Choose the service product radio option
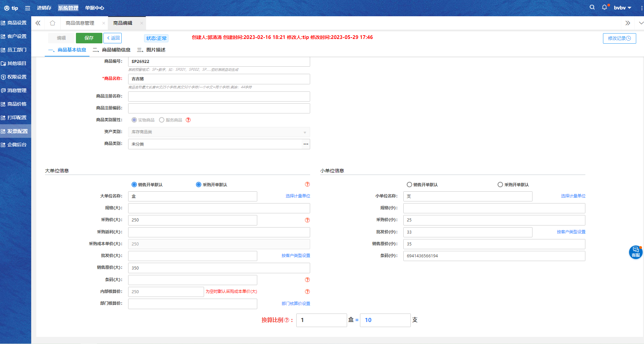 (x=162, y=120)
